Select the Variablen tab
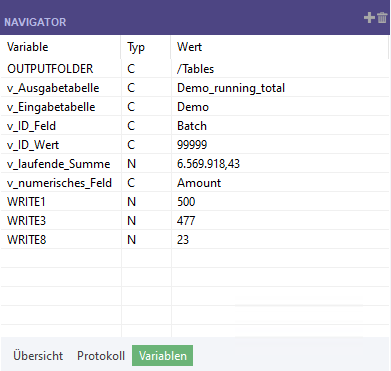Screen dimensions: 391x371 click(x=163, y=356)
